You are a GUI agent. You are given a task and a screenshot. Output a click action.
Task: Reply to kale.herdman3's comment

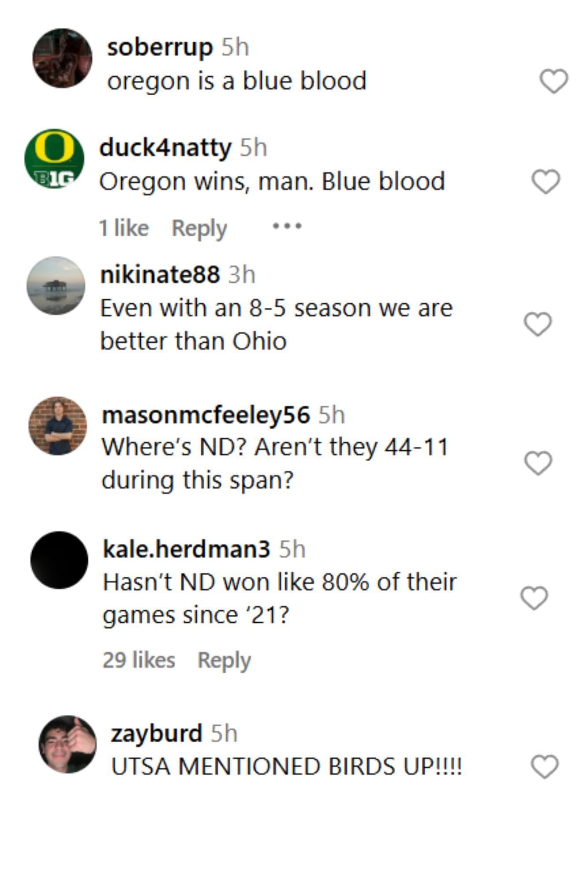(224, 660)
